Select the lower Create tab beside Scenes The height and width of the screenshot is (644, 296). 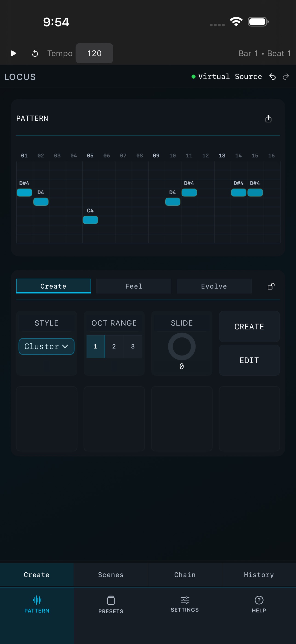pos(37,574)
